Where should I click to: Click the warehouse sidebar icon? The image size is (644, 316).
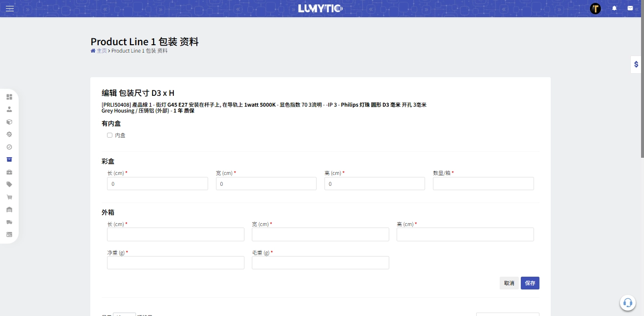coord(9,210)
